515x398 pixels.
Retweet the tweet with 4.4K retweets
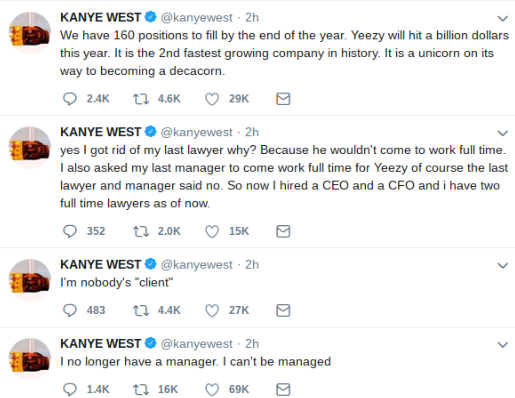[141, 310]
